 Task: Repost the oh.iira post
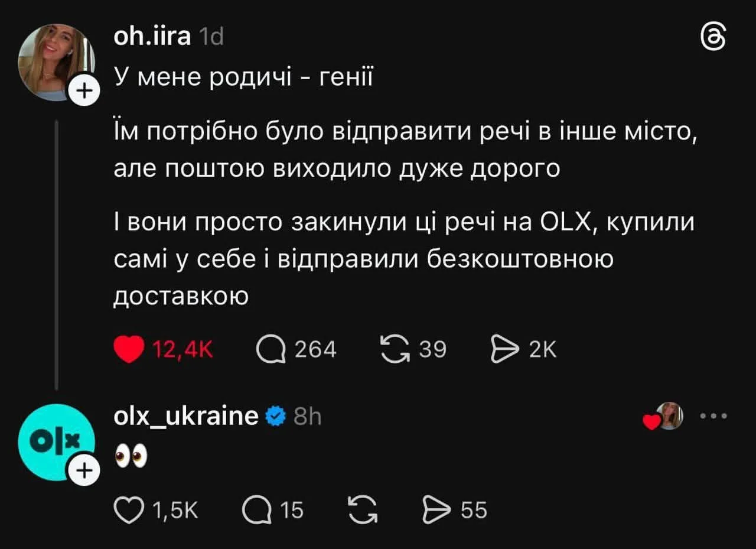396,350
